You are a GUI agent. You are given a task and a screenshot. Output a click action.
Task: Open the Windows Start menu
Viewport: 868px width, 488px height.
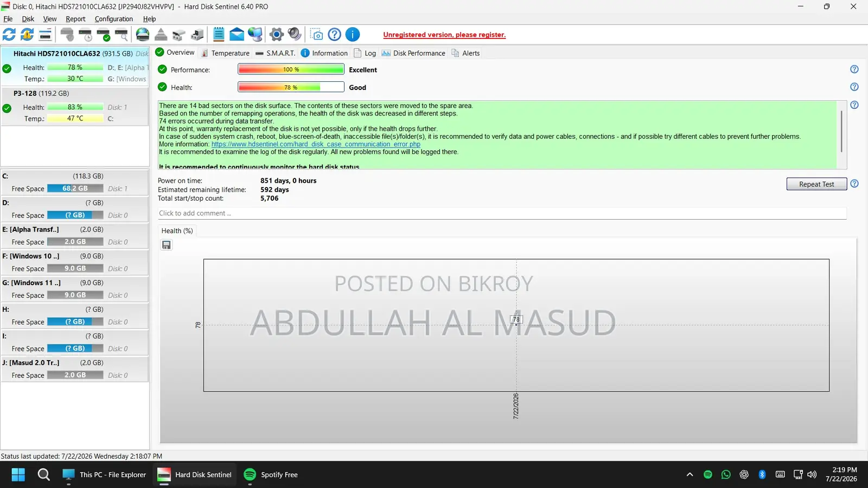click(x=18, y=474)
